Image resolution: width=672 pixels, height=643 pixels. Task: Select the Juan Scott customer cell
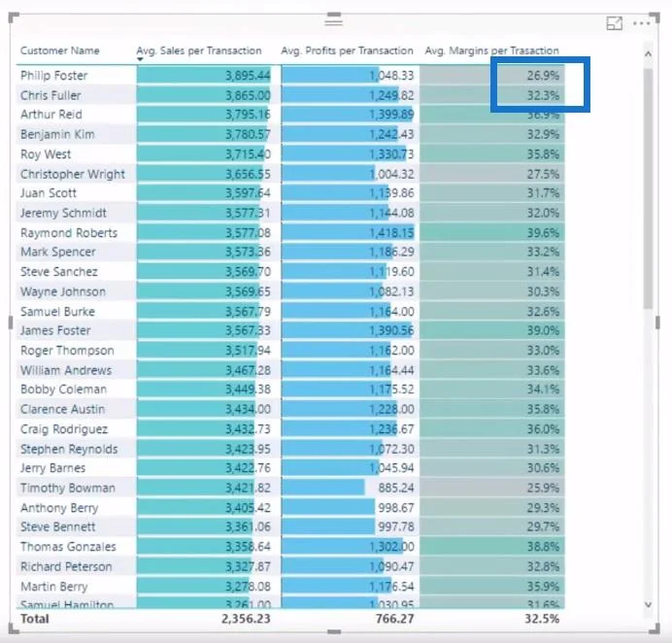(x=48, y=193)
